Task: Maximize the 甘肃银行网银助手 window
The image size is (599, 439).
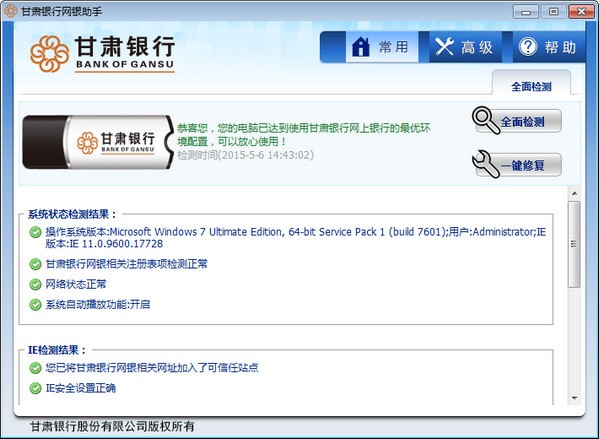Action: pos(553,12)
